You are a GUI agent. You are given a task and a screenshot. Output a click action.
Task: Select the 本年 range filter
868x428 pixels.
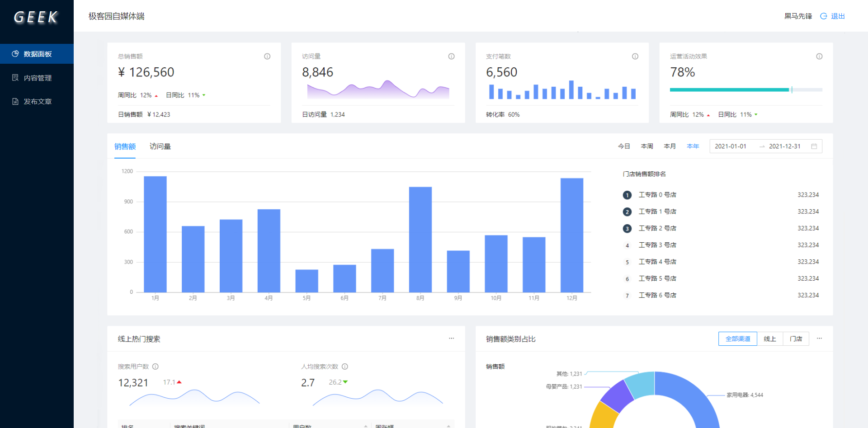tap(693, 146)
